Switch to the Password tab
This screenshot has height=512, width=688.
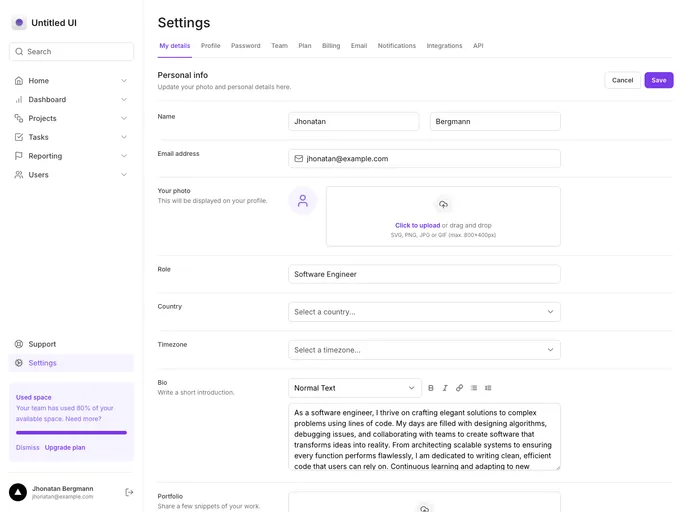pos(246,46)
